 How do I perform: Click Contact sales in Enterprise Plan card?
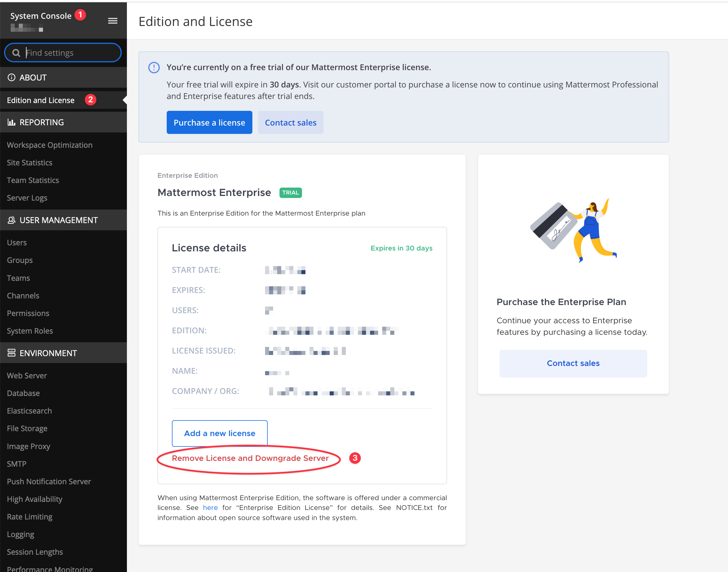click(x=573, y=363)
